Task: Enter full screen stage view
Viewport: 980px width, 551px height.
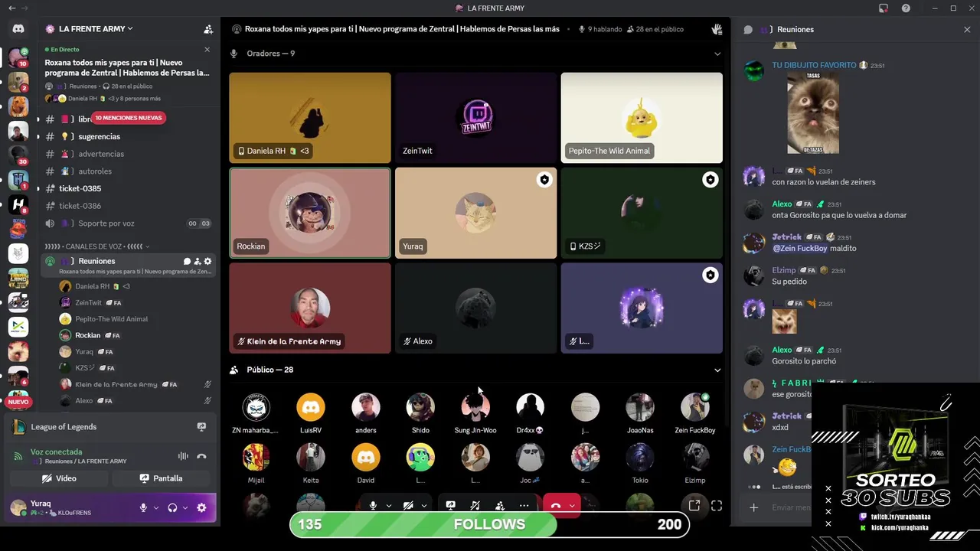Action: click(717, 505)
